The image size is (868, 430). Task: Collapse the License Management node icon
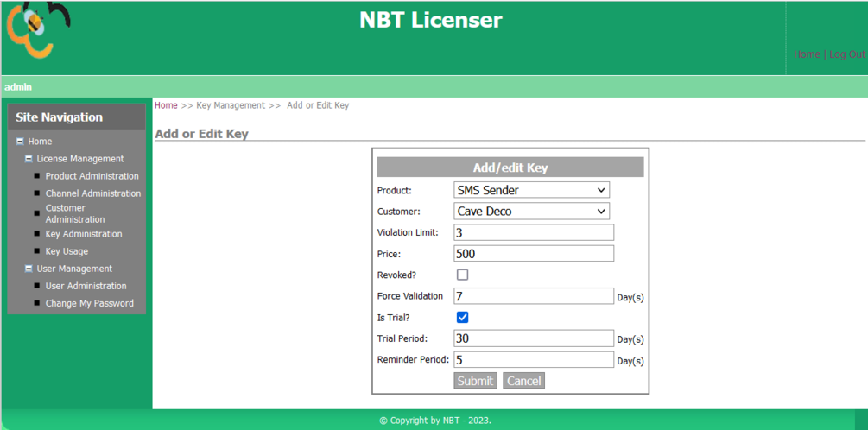point(29,159)
